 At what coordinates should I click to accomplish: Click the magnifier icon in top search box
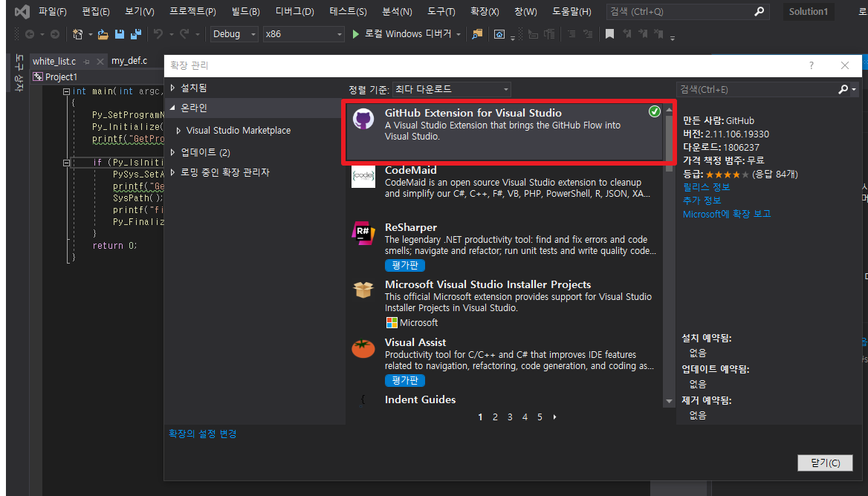[x=759, y=11]
